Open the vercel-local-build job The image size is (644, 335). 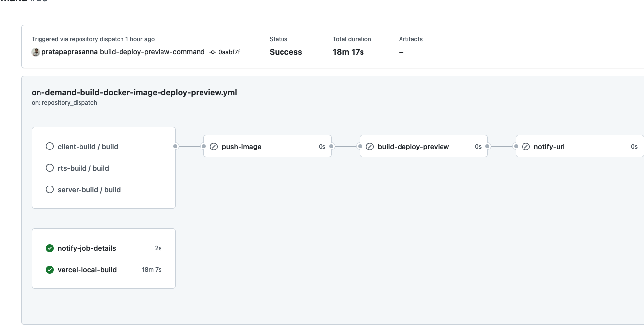tap(87, 270)
